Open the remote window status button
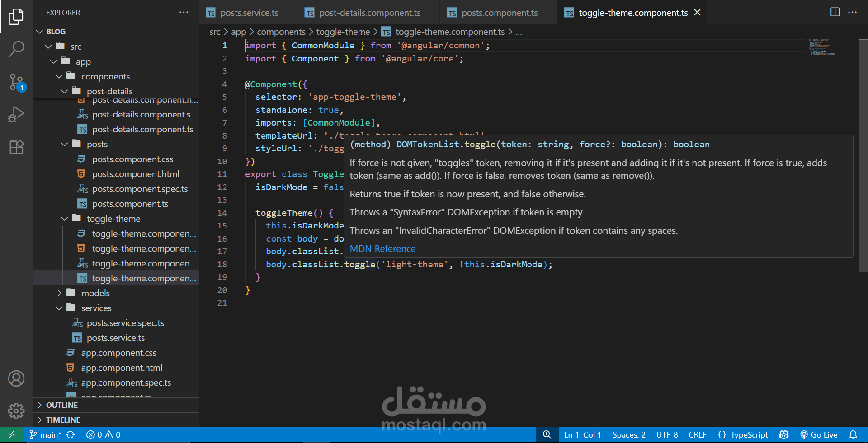 coord(12,435)
